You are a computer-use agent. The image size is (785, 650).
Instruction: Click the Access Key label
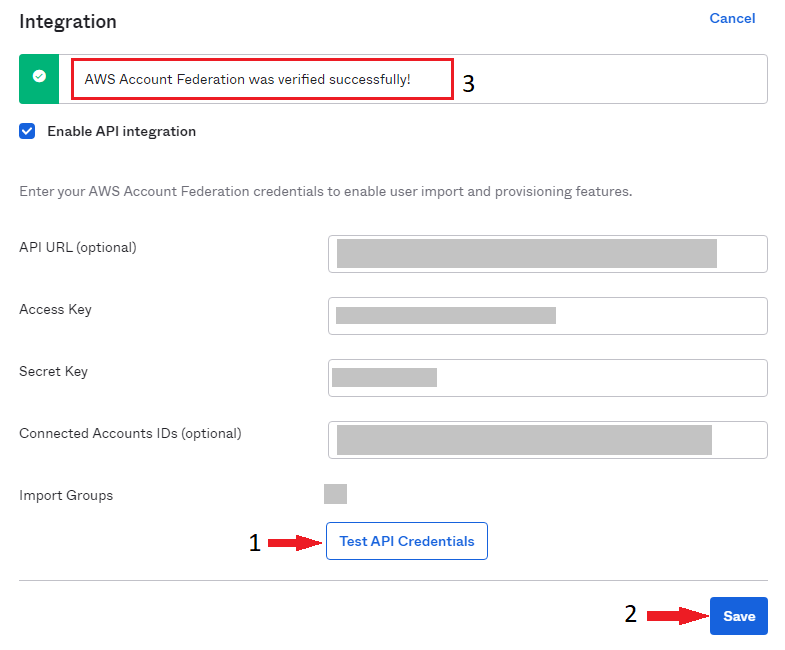pyautogui.click(x=55, y=309)
